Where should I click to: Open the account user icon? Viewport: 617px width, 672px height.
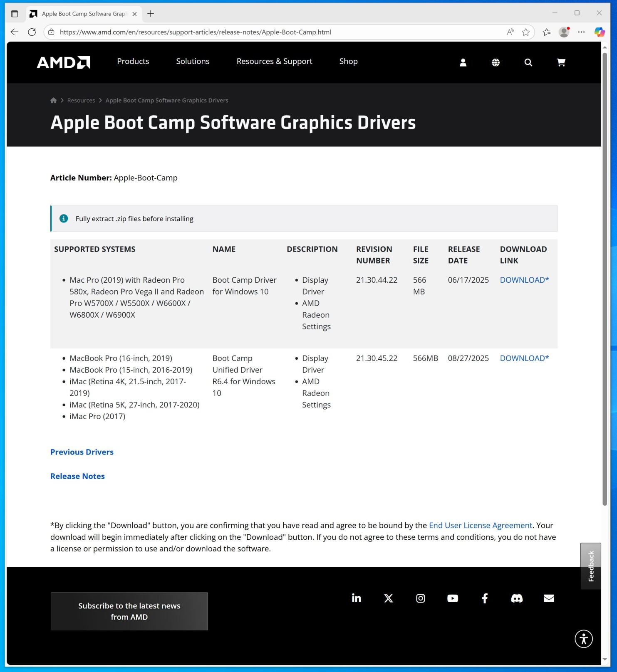click(463, 62)
